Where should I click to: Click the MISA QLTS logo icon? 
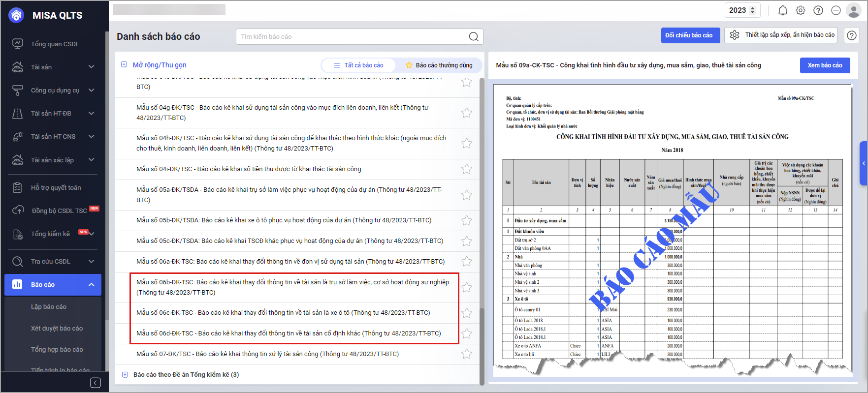point(17,15)
